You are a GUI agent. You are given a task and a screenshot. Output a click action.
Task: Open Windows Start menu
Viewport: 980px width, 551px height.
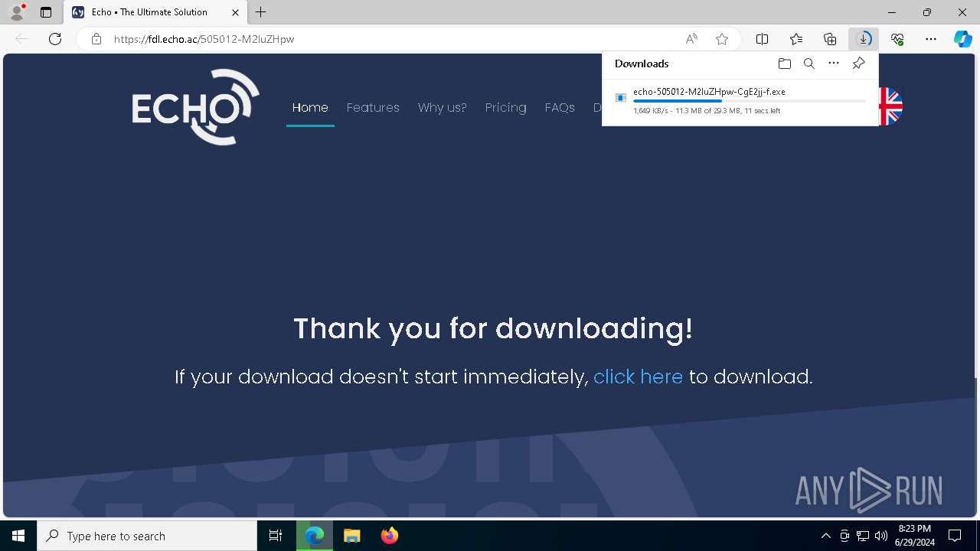[18, 536]
